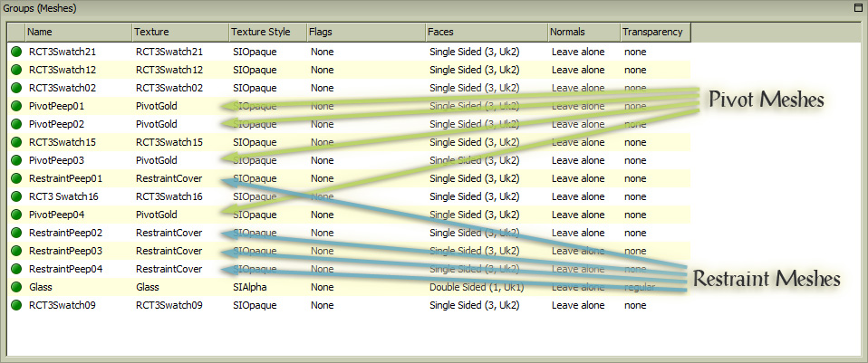Click the green icon beside PivotPeep01
The height and width of the screenshot is (363, 868).
point(16,106)
